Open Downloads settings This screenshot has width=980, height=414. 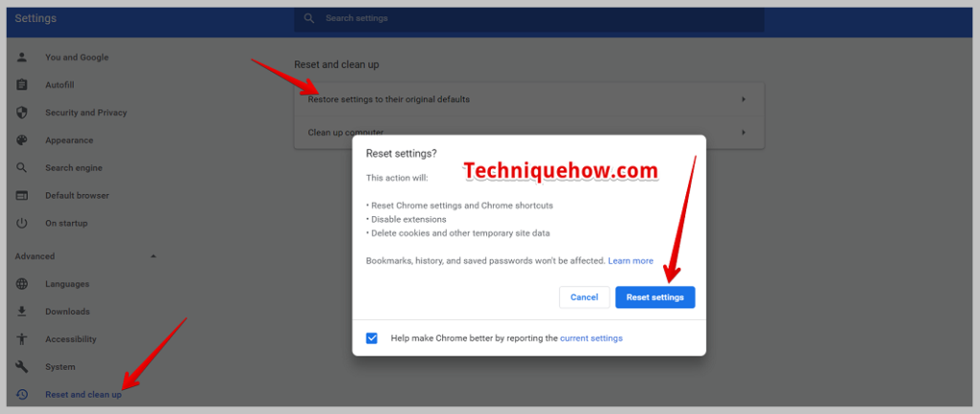pyautogui.click(x=68, y=312)
